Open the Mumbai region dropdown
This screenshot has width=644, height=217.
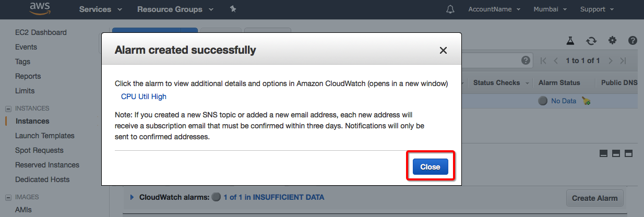[550, 9]
